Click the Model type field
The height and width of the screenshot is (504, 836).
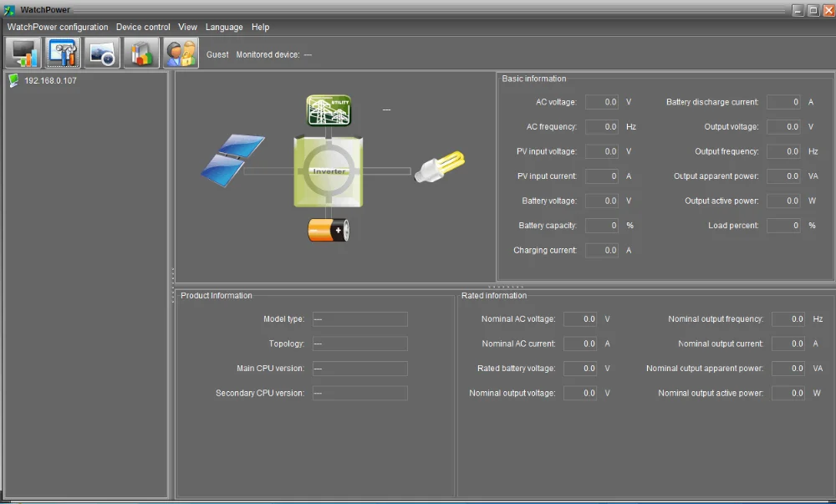[x=359, y=319]
